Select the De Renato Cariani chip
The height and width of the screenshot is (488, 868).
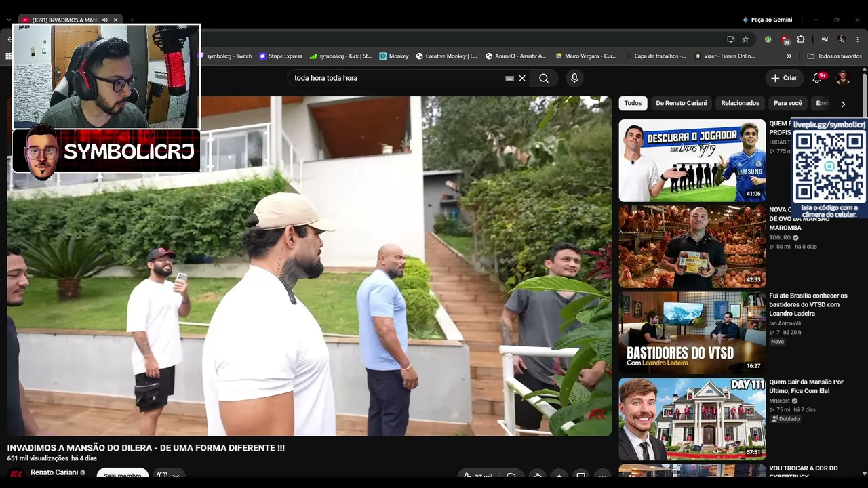tap(682, 104)
